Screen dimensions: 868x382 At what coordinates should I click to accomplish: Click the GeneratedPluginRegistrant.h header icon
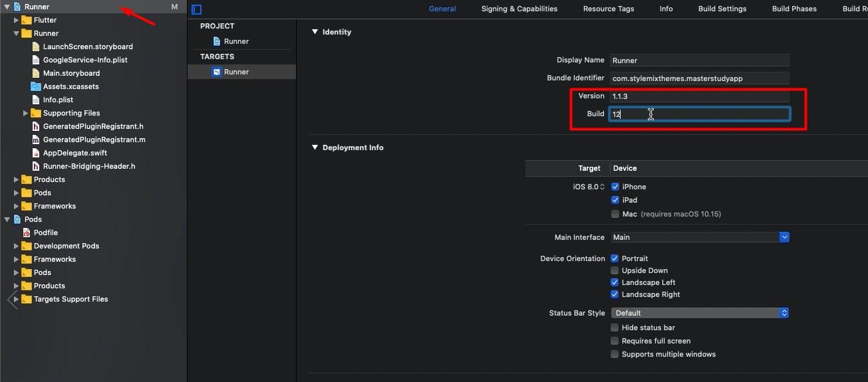pyautogui.click(x=36, y=126)
